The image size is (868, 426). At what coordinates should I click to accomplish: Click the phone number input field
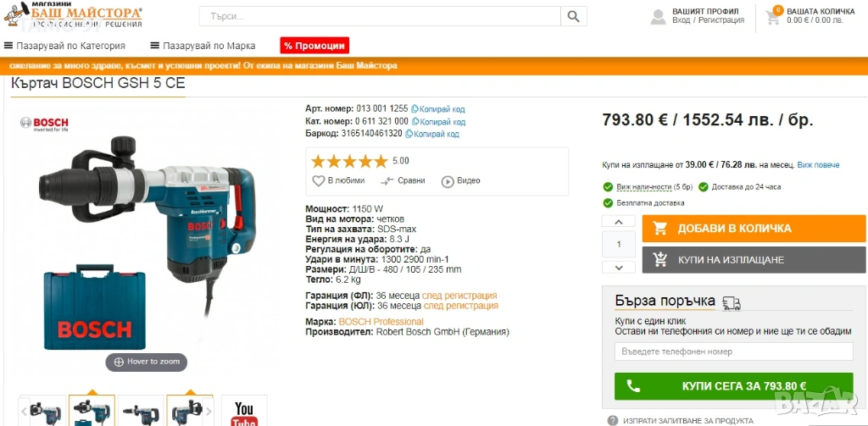pos(733,351)
